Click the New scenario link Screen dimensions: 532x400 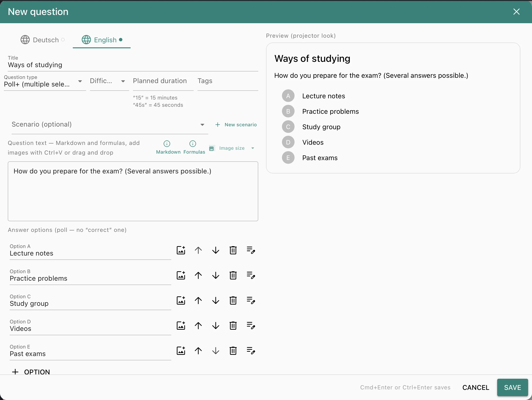236,125
